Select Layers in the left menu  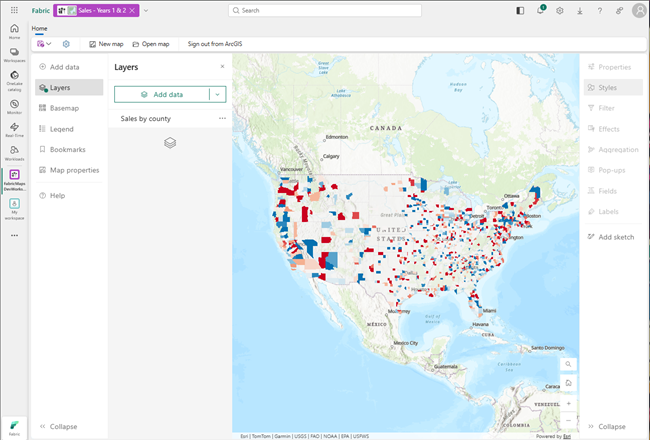click(69, 87)
